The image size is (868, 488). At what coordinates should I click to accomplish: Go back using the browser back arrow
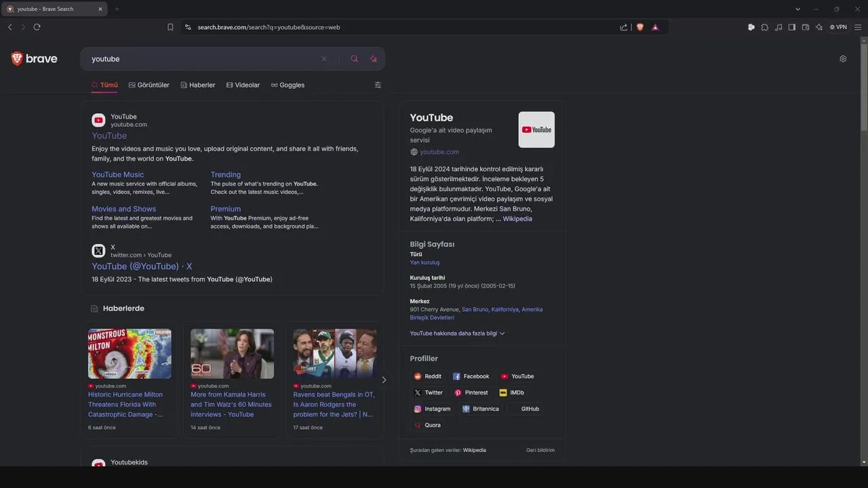[9, 27]
